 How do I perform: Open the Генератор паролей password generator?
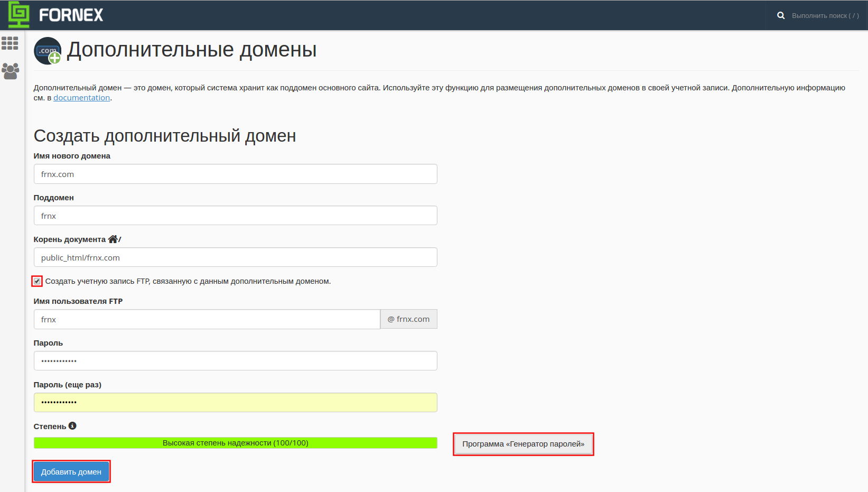[524, 444]
